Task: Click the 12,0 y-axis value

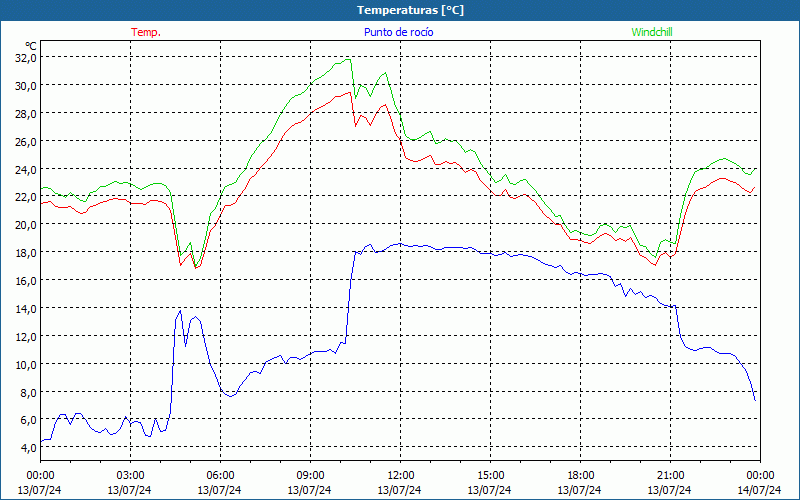Action: click(x=26, y=337)
